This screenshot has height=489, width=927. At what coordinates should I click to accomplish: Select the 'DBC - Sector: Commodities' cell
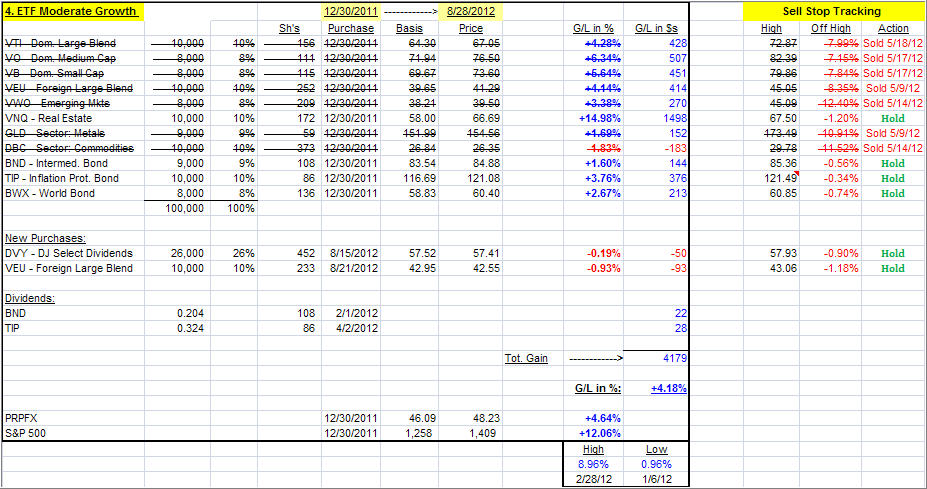73,148
